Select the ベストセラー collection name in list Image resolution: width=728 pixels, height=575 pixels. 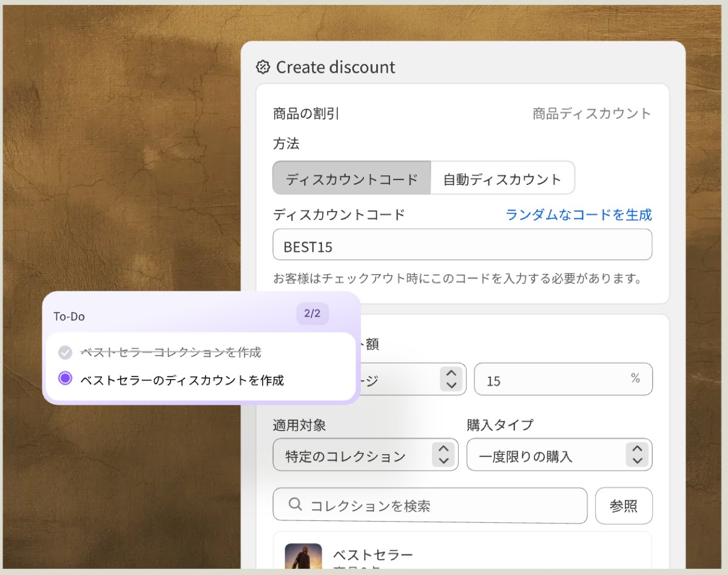tap(372, 554)
